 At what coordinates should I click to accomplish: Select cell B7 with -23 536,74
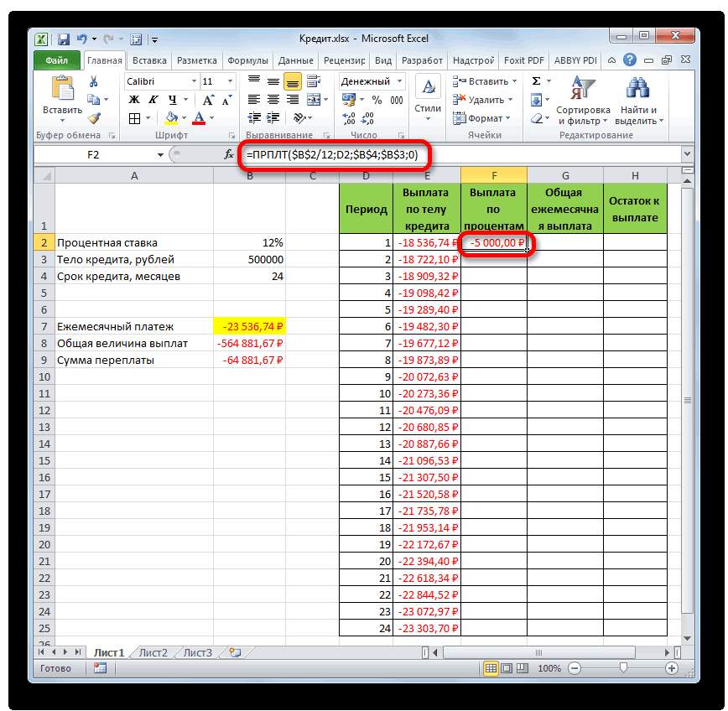[x=249, y=326]
